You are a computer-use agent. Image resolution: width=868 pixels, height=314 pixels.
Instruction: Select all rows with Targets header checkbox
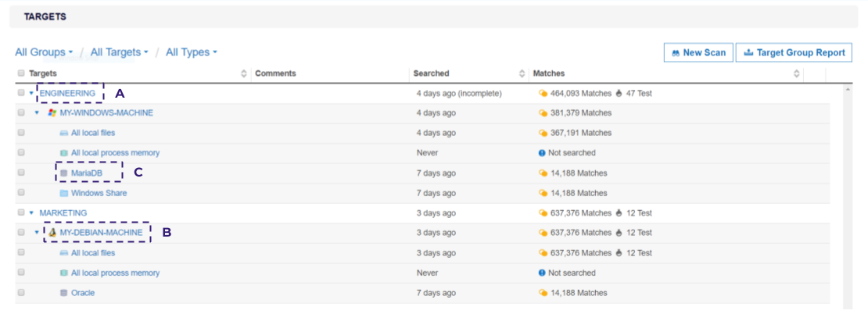click(x=21, y=73)
